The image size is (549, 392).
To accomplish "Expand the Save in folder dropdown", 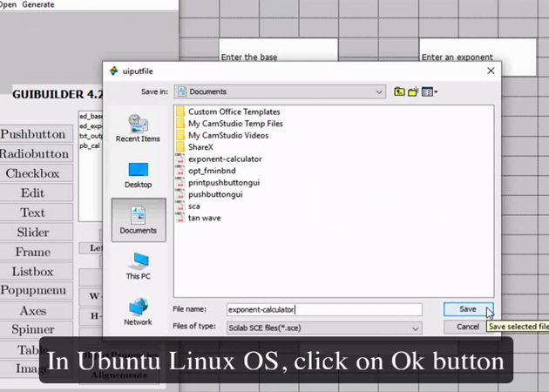I will coord(379,91).
